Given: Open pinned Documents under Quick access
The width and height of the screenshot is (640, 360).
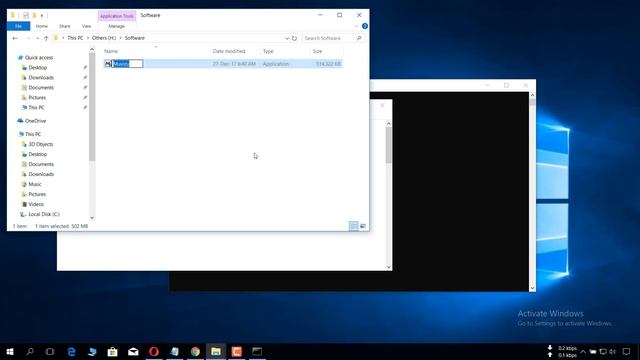Looking at the screenshot, I should (x=41, y=87).
